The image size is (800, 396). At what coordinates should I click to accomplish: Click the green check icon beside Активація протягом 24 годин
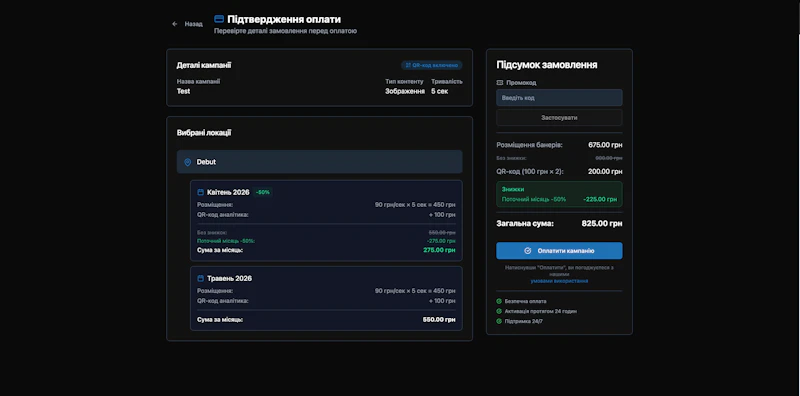click(499, 311)
